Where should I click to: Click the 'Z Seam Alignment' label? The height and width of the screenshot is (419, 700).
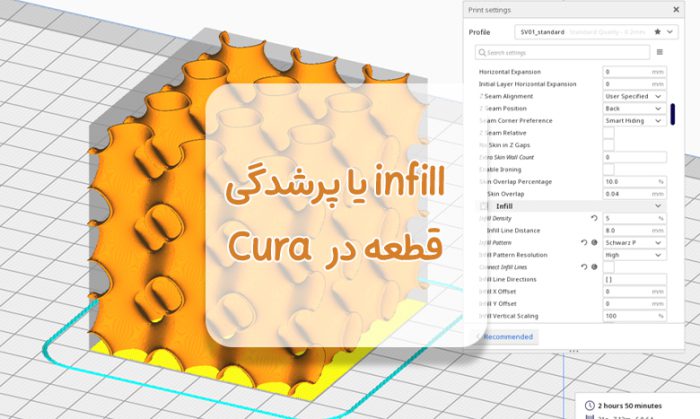tap(506, 96)
